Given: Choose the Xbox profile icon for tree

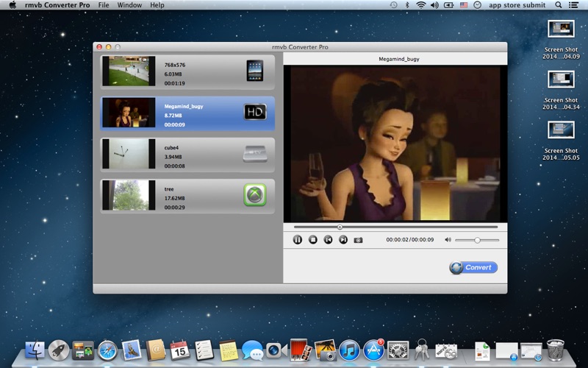Looking at the screenshot, I should pyautogui.click(x=254, y=195).
